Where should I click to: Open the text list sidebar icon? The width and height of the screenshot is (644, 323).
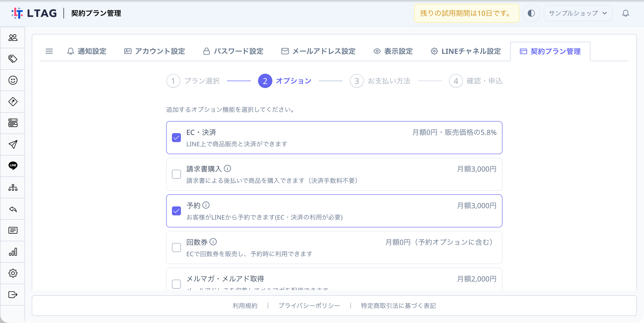pos(13,230)
